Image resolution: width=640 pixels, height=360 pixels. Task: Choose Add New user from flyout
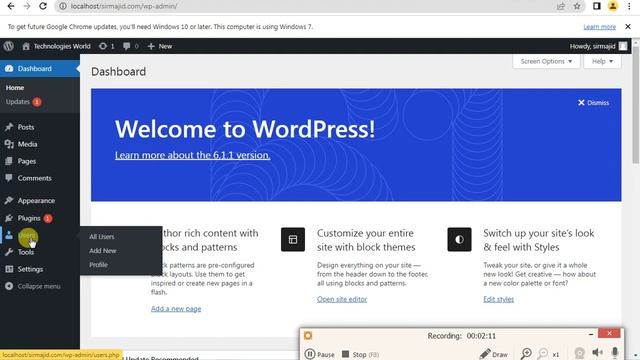[x=102, y=251]
